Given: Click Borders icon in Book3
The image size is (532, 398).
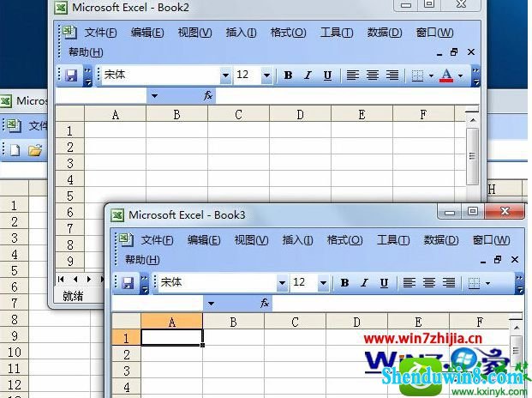Looking at the screenshot, I should click(474, 283).
